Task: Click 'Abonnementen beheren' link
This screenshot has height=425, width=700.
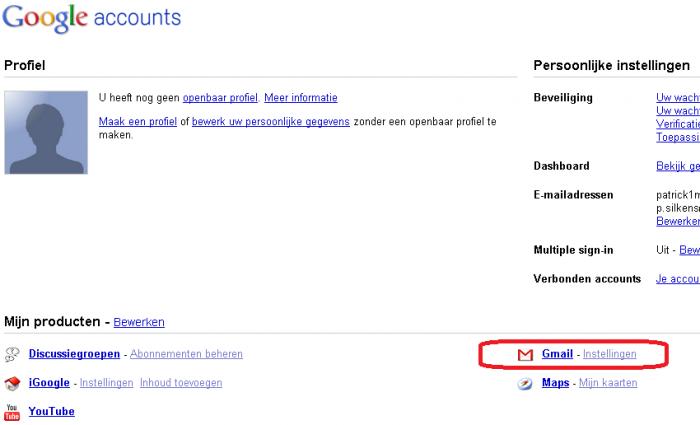Action: tap(186, 354)
